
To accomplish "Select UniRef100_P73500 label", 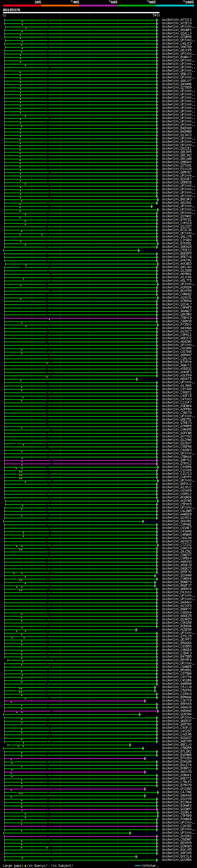I will [177, 325].
